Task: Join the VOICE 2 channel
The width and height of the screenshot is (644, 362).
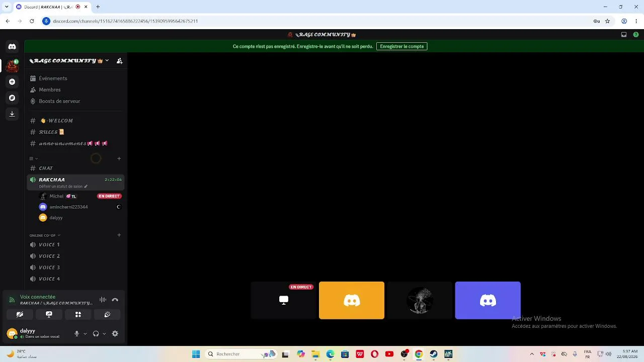Action: [x=75, y=256]
